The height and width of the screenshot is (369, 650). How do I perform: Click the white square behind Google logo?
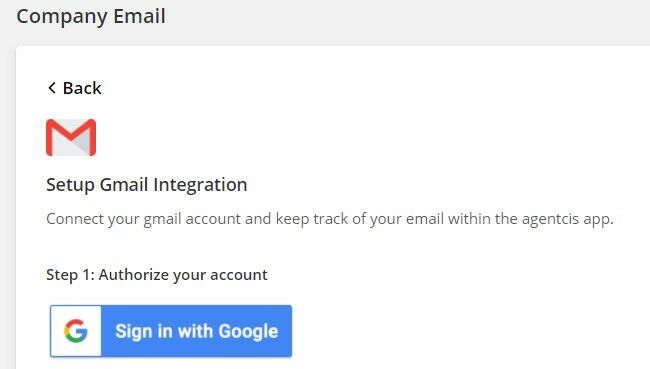76,331
